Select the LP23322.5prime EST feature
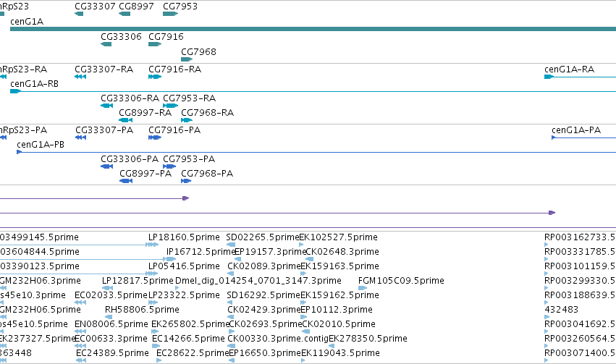 [153, 302]
